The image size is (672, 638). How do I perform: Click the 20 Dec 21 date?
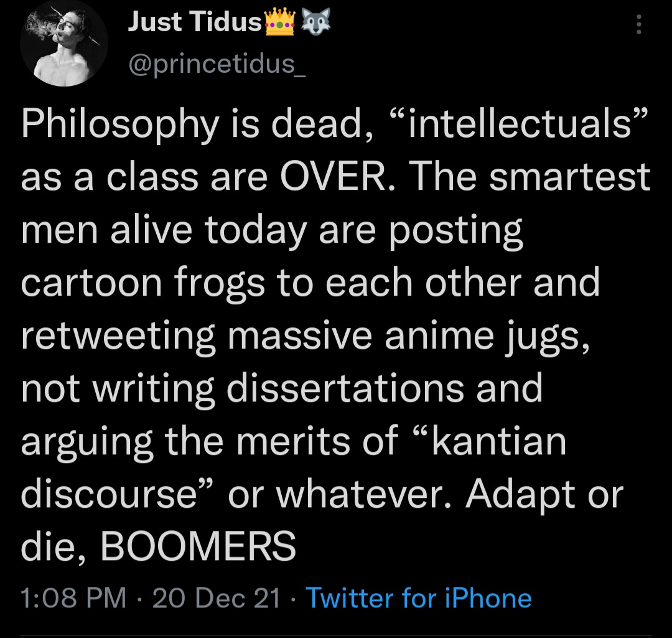click(217, 598)
